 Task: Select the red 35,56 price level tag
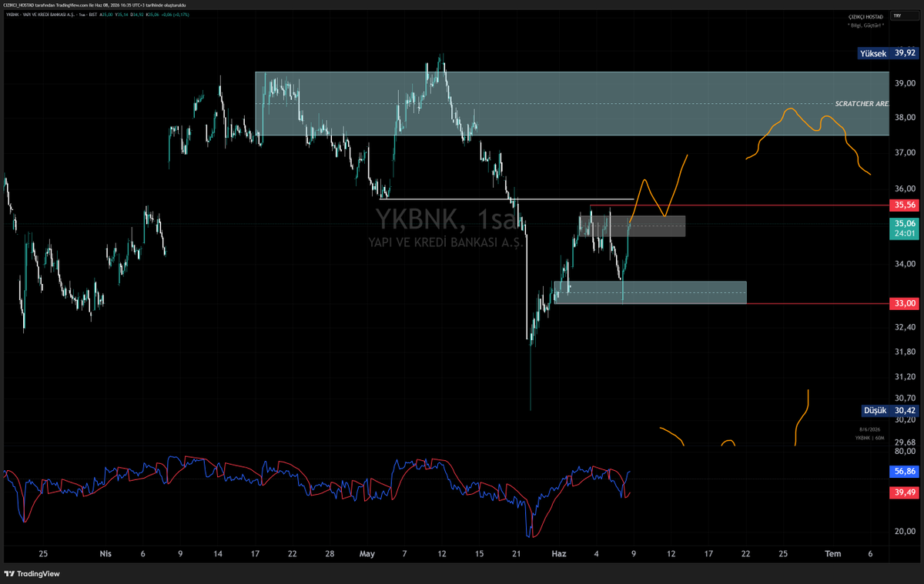(904, 205)
